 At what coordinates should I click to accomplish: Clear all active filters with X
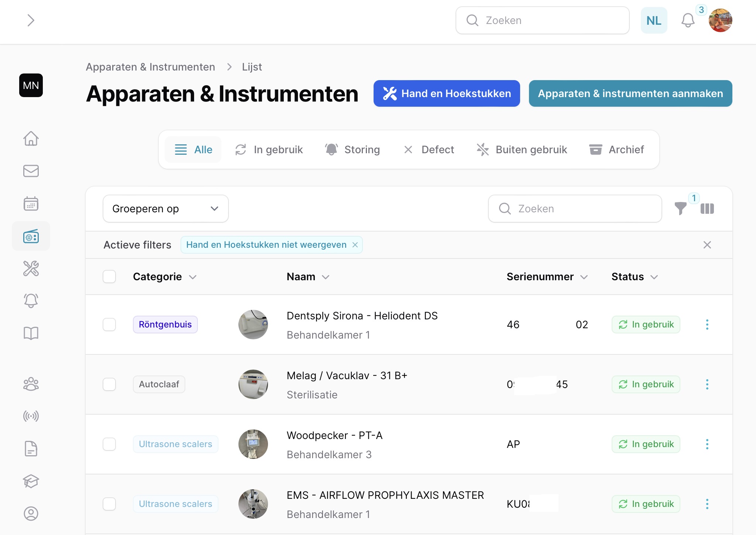point(707,245)
